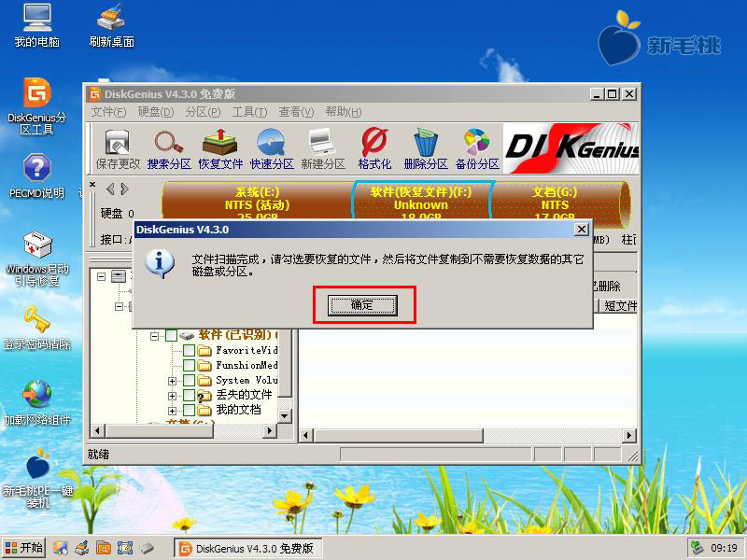
Task: Select the 软件(恢复文件)(F:) partition block
Action: pos(421,200)
